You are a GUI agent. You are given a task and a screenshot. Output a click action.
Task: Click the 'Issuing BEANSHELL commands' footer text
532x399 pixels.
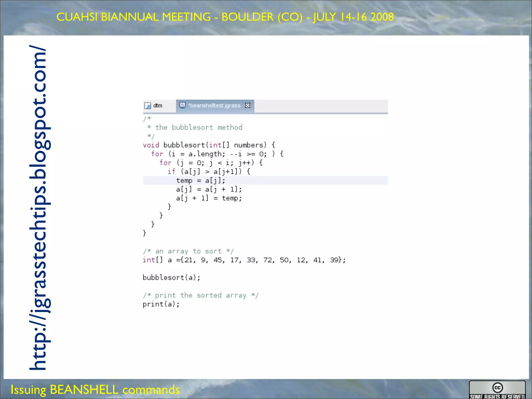pyautogui.click(x=95, y=390)
